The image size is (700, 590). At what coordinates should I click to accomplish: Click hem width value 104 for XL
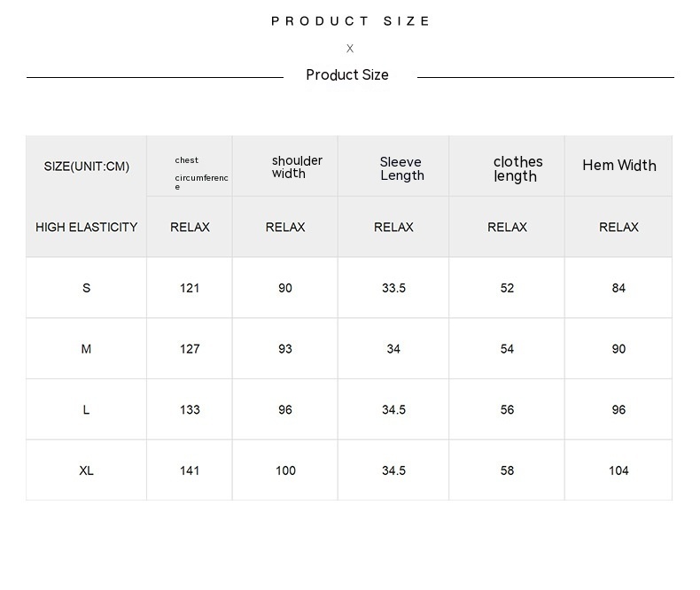pyautogui.click(x=618, y=470)
